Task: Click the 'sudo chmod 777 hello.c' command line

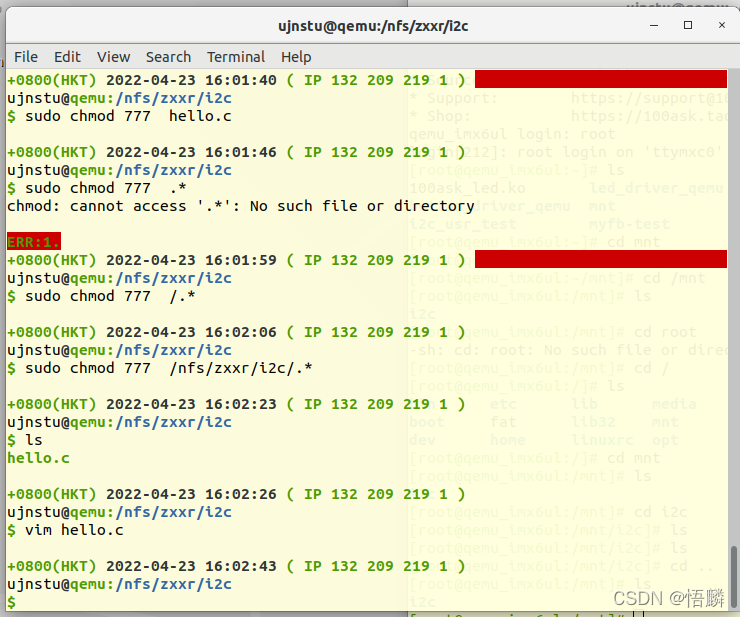Action: (x=119, y=116)
